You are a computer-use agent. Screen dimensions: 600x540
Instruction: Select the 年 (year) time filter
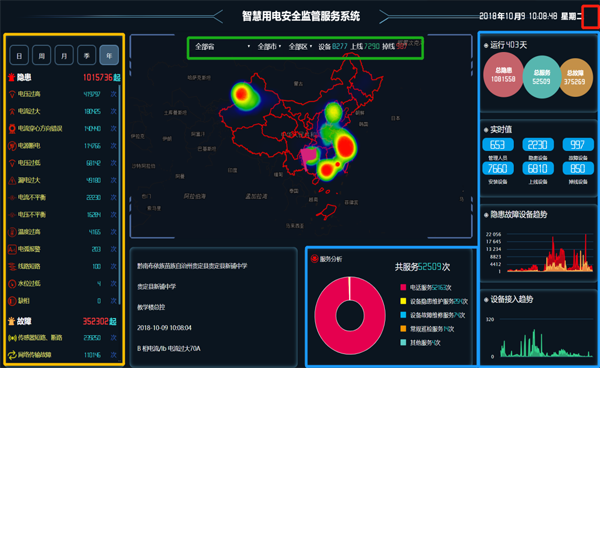(108, 55)
